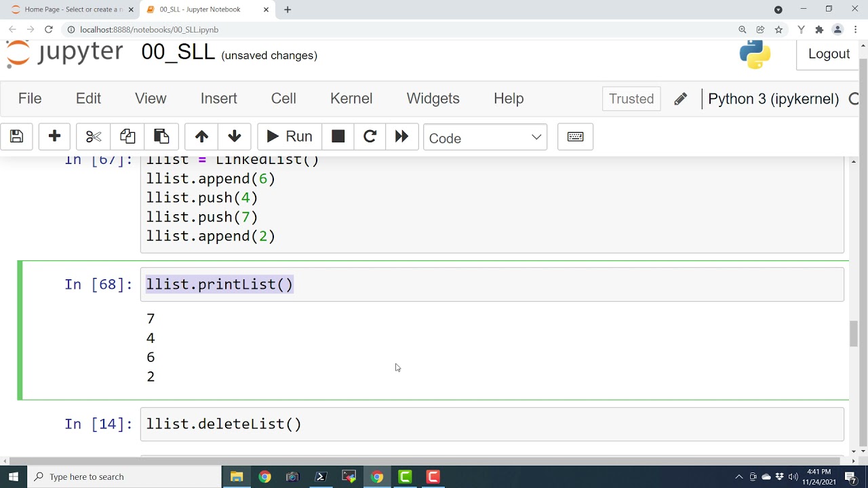Rename notebook title 00_SLL
The height and width of the screenshot is (488, 868).
(178, 53)
